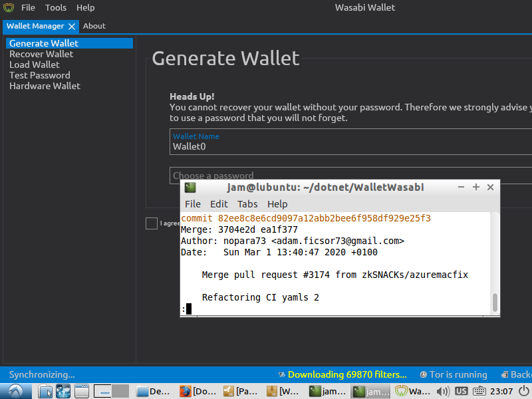Image resolution: width=532 pixels, height=399 pixels.
Task: Open the Help menu in Wasabi Wallet
Action: coord(85,7)
